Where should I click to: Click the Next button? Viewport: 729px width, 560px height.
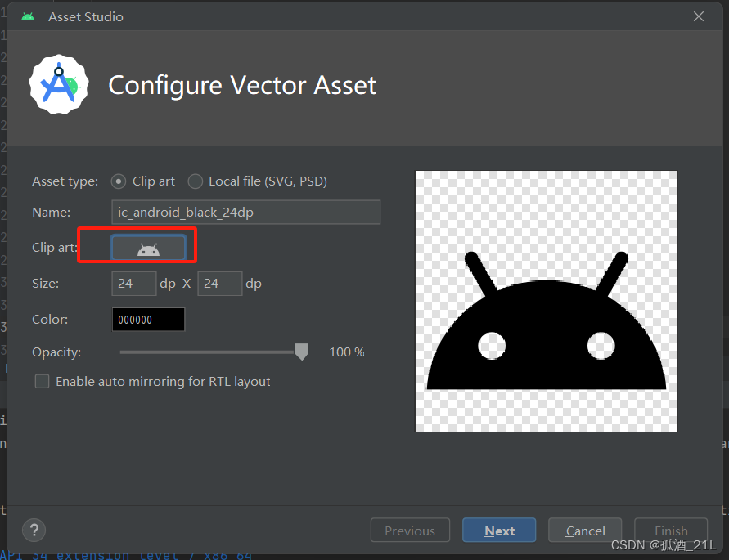tap(499, 531)
